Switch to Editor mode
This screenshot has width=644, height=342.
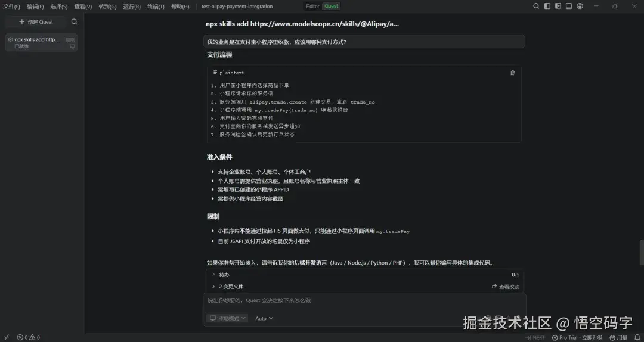coord(312,6)
